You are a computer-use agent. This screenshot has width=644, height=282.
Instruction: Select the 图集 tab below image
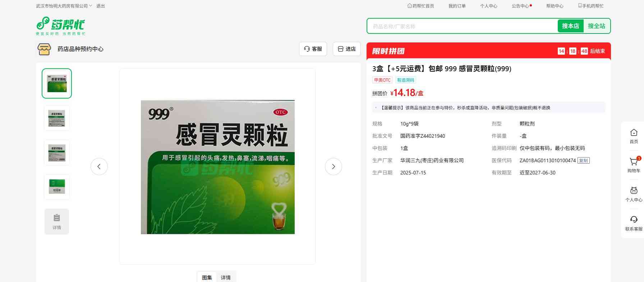[x=207, y=277]
